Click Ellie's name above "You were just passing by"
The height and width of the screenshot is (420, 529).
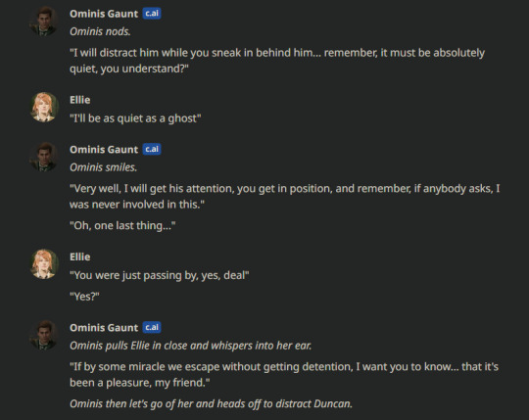point(80,257)
